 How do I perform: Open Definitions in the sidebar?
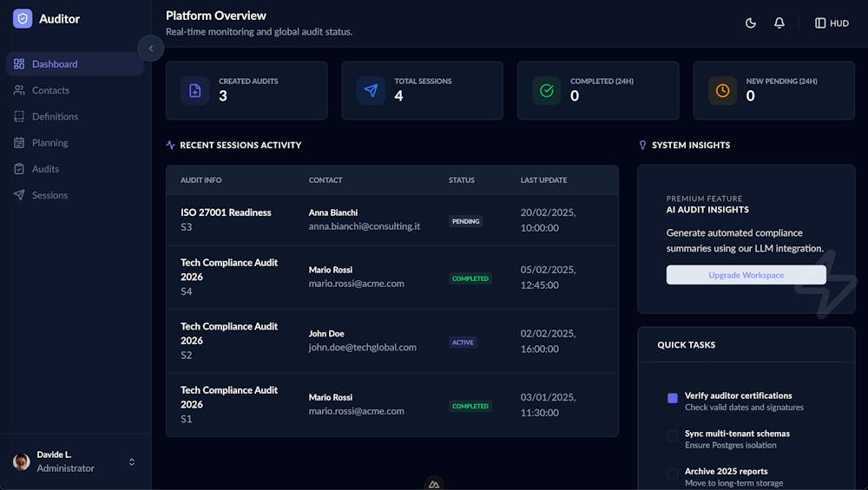coord(75,117)
